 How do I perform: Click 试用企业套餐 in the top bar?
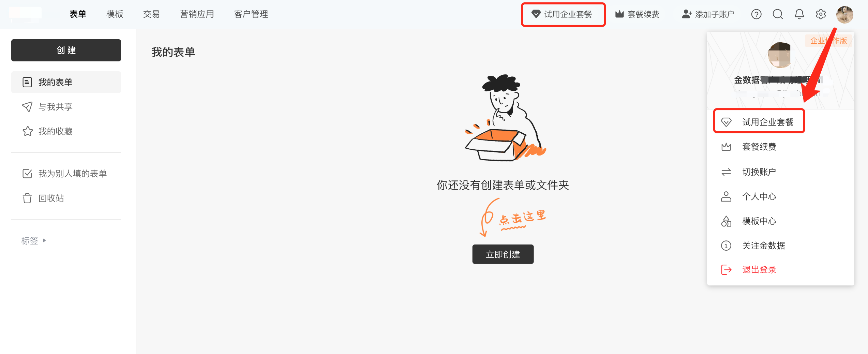(x=562, y=14)
